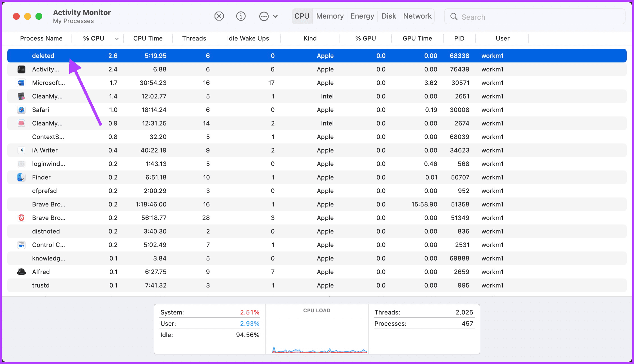
Task: Click the Finder face icon
Action: click(x=21, y=177)
